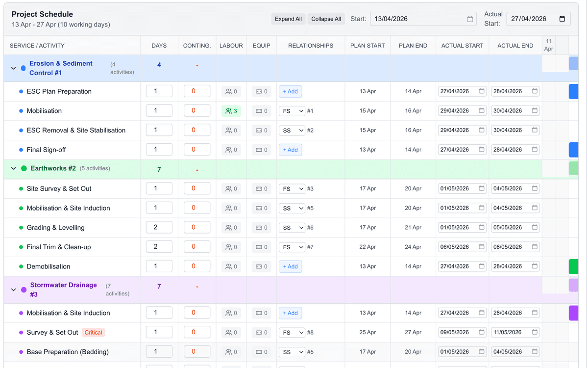Open the date picker for Survey & Set Out actual end
This screenshot has height=368, width=588.
click(534, 332)
